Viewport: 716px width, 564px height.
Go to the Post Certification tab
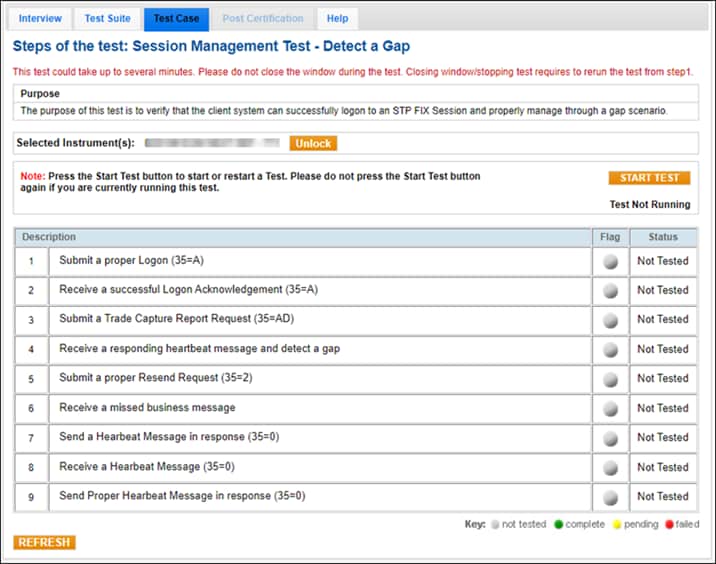[x=263, y=19]
